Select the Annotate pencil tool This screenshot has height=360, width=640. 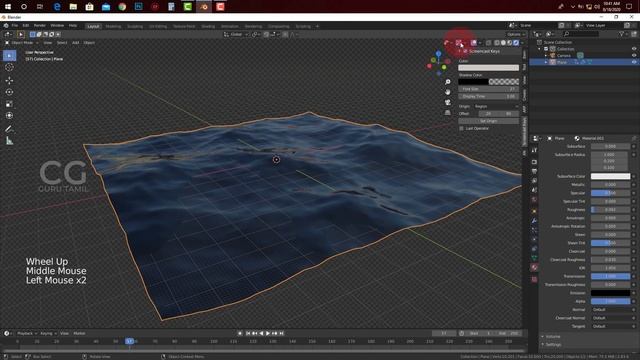click(9, 129)
